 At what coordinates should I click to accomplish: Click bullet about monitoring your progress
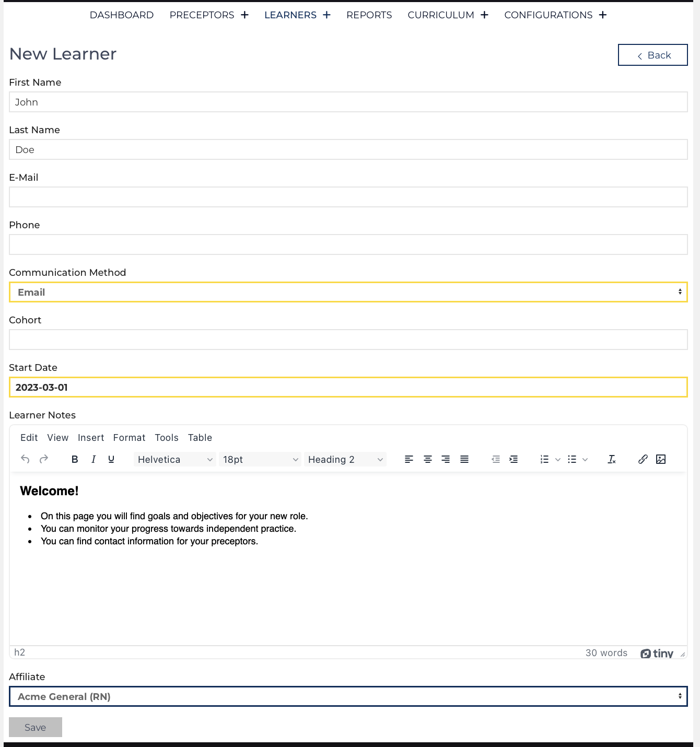(168, 529)
